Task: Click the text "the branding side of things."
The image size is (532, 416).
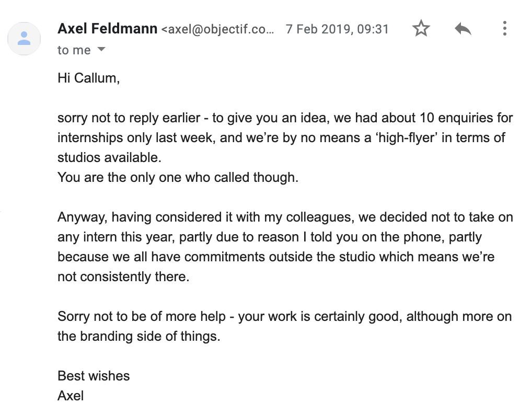Action: tap(138, 336)
